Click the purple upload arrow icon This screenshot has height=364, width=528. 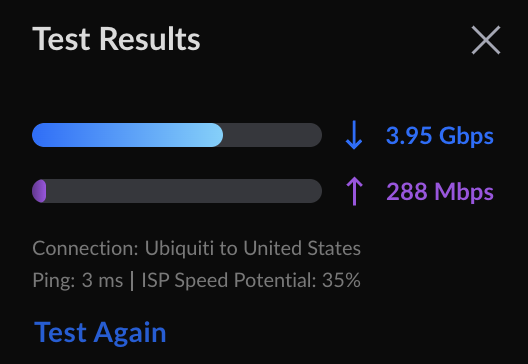[354, 191]
